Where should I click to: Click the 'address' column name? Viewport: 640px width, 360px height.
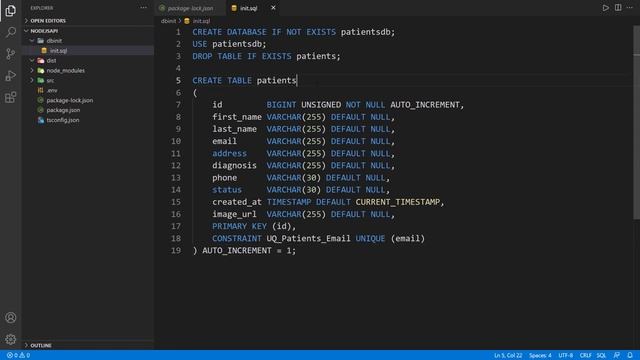click(229, 153)
